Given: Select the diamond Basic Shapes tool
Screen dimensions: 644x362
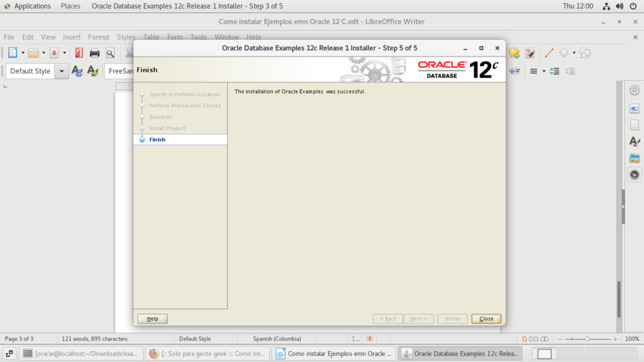Looking at the screenshot, I should click(x=564, y=53).
